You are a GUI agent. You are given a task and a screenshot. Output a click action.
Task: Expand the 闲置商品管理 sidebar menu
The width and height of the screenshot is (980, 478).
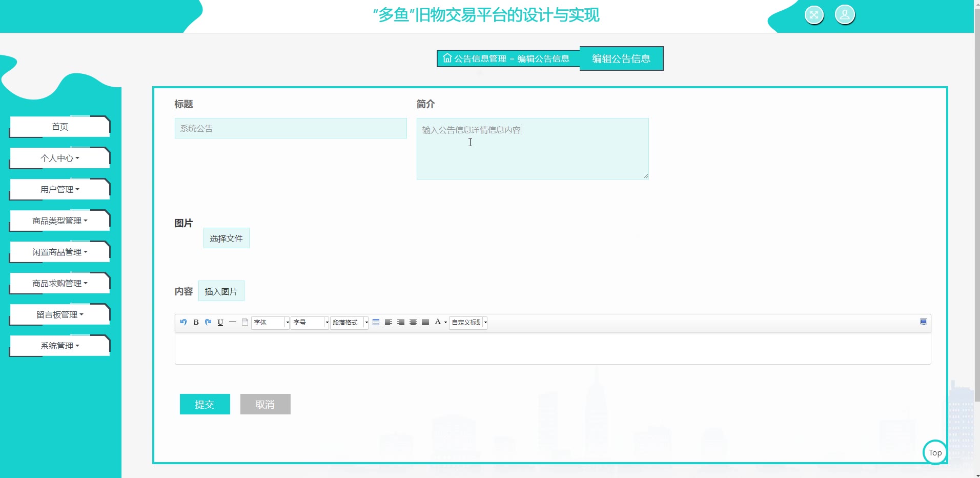tap(60, 252)
